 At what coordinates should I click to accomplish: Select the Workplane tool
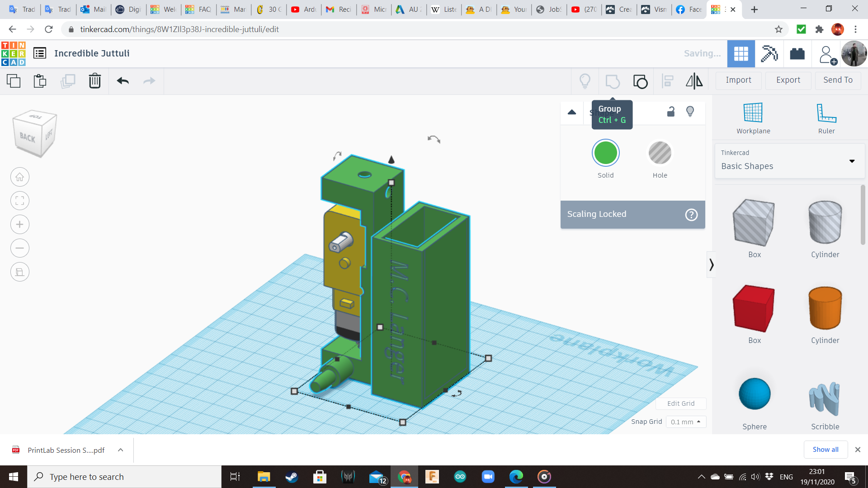click(753, 118)
